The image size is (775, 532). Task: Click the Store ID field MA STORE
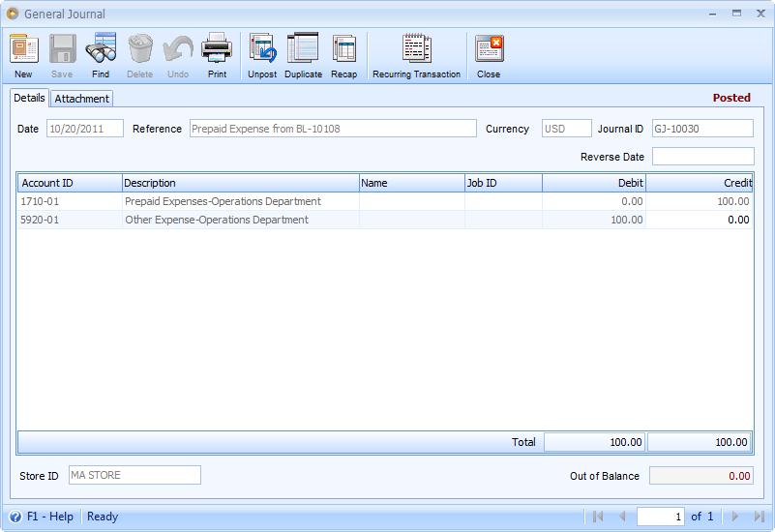pyautogui.click(x=134, y=475)
